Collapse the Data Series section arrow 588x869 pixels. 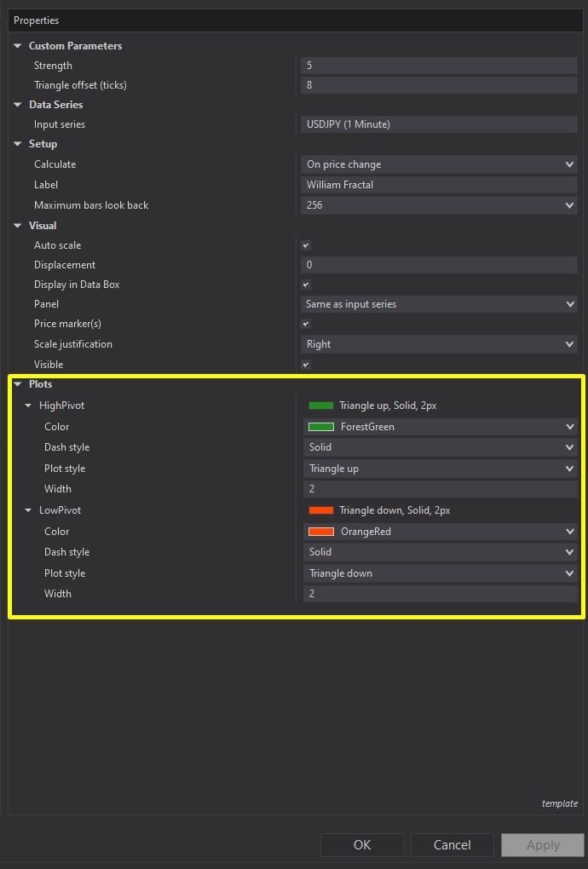pos(18,105)
